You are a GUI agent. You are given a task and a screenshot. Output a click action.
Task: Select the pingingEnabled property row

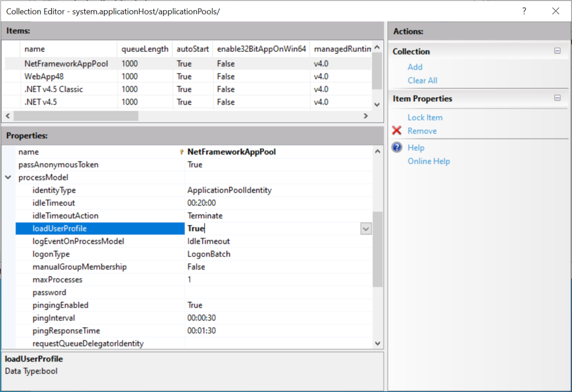click(60, 305)
